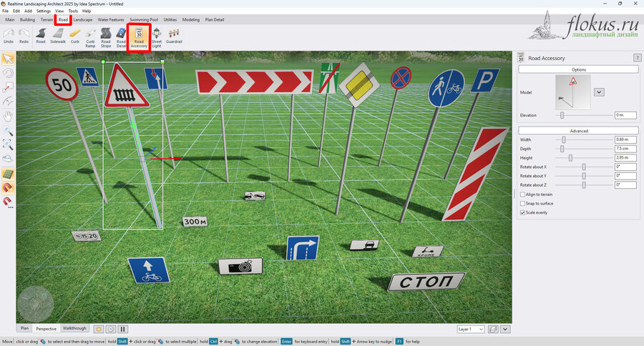Viewport: 644px width, 346px height.
Task: Open the Landscape tab
Action: [x=82, y=20]
